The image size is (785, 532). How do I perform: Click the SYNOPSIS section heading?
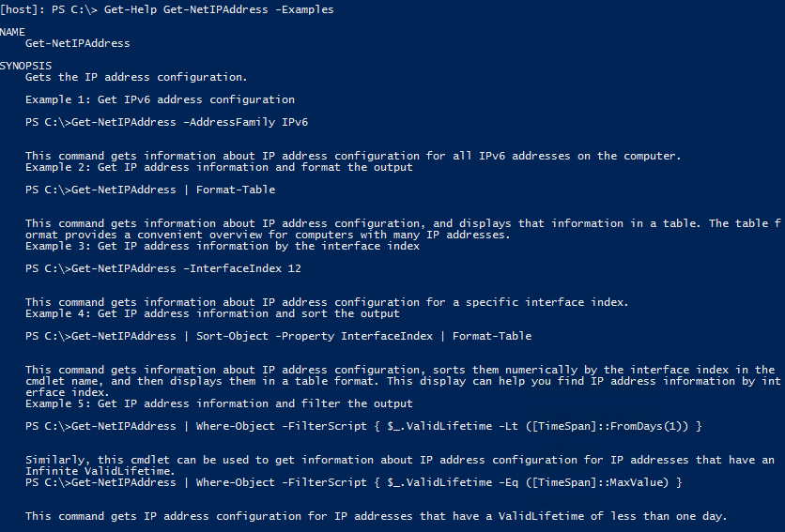(25, 66)
